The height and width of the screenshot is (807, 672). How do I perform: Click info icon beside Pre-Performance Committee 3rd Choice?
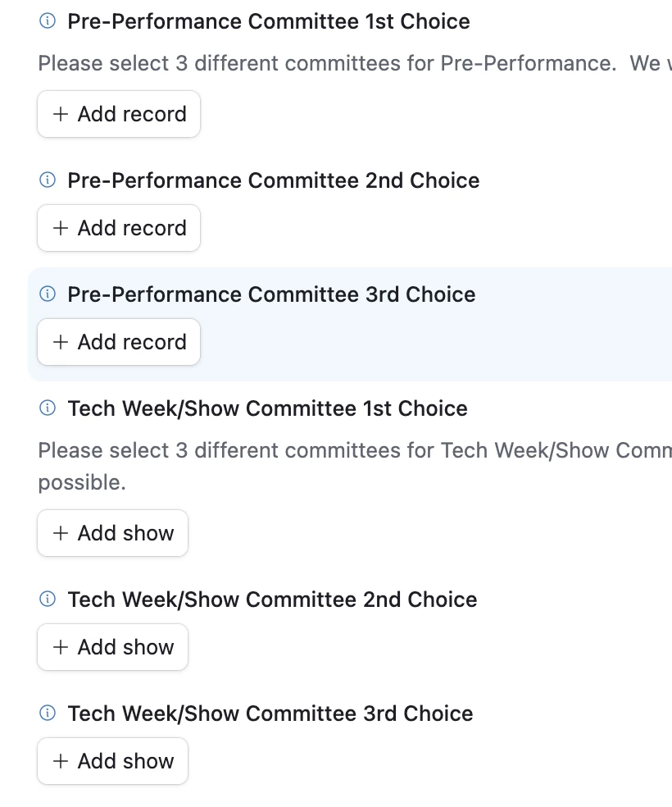click(48, 294)
